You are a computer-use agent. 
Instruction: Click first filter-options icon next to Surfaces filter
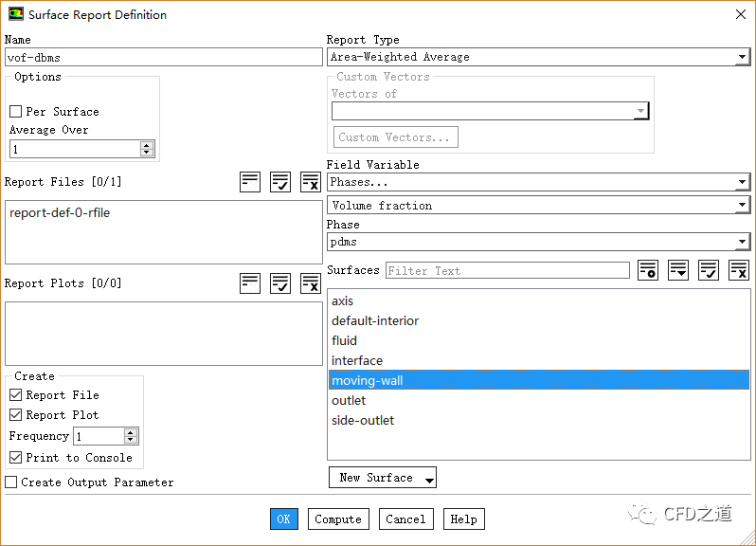647,270
